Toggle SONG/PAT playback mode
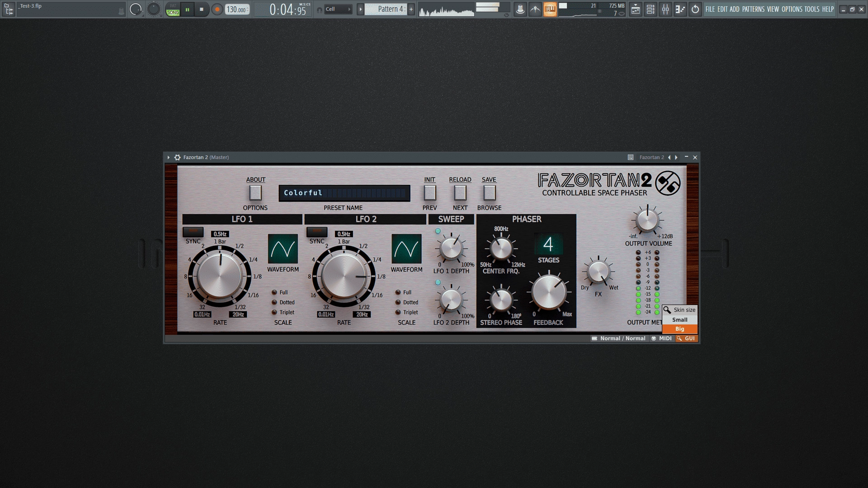The image size is (868, 488). pyautogui.click(x=173, y=9)
